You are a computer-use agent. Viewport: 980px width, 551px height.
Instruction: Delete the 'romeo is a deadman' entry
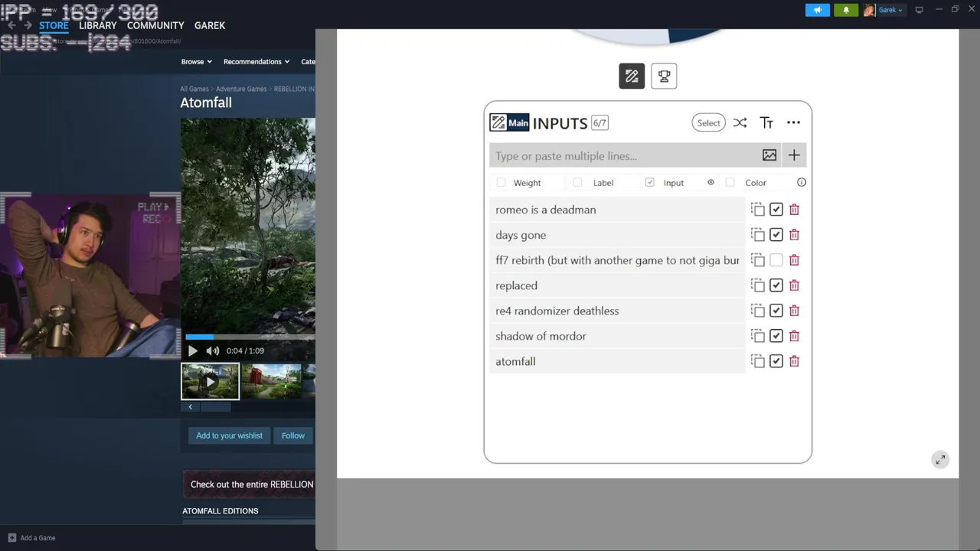794,209
